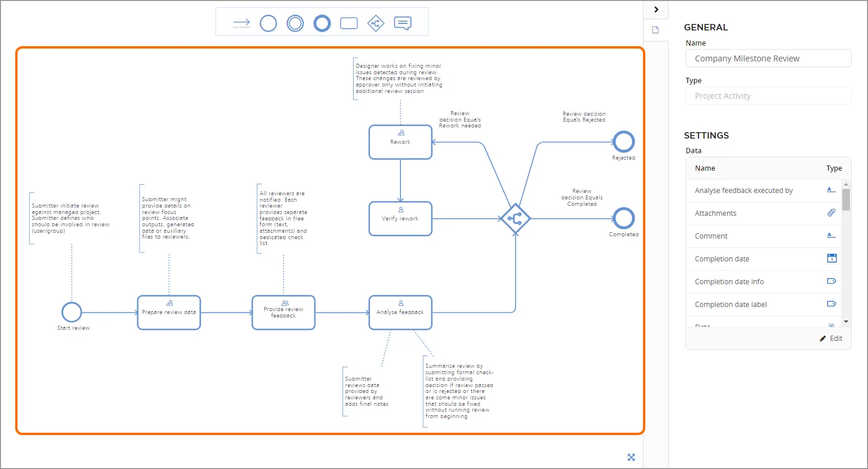Select the Completion date info row
The width and height of the screenshot is (868, 469).
[764, 282]
